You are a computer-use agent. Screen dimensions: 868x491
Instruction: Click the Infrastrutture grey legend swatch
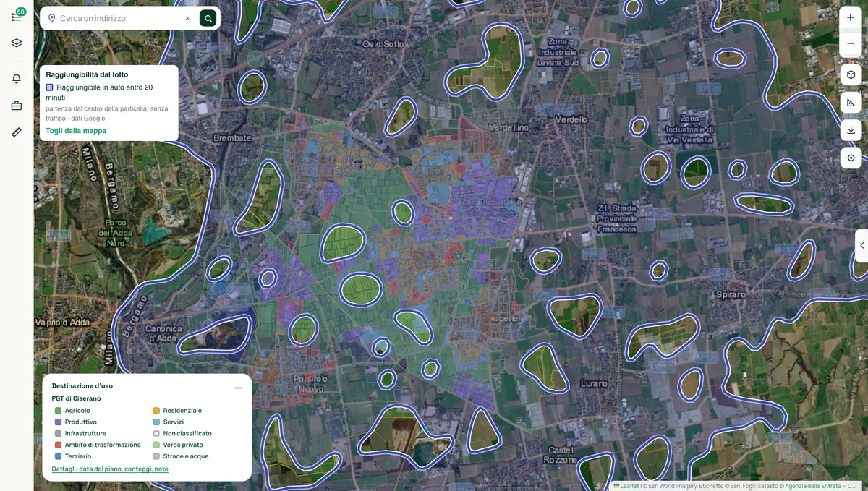(59, 434)
